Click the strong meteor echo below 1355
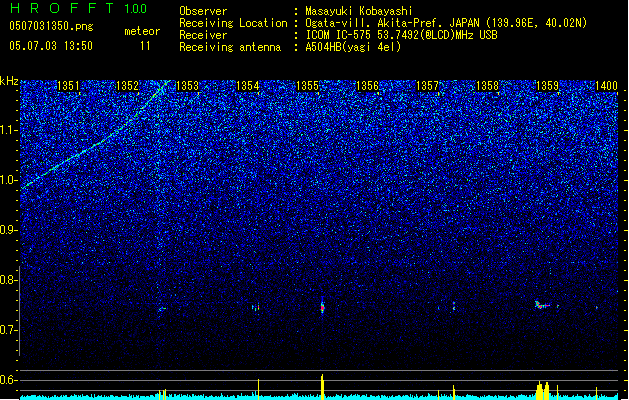 tap(322, 307)
